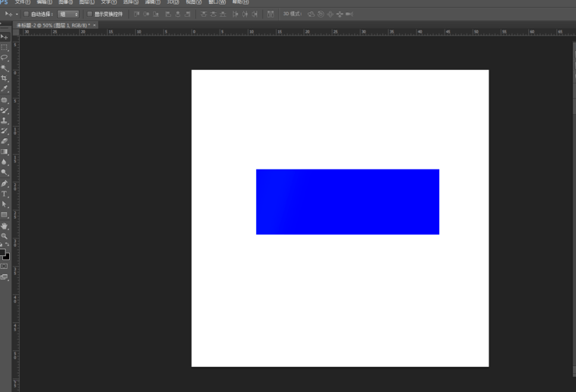Choose the 3D slide mode icon
Screen dimensions: 576x392
point(340,14)
